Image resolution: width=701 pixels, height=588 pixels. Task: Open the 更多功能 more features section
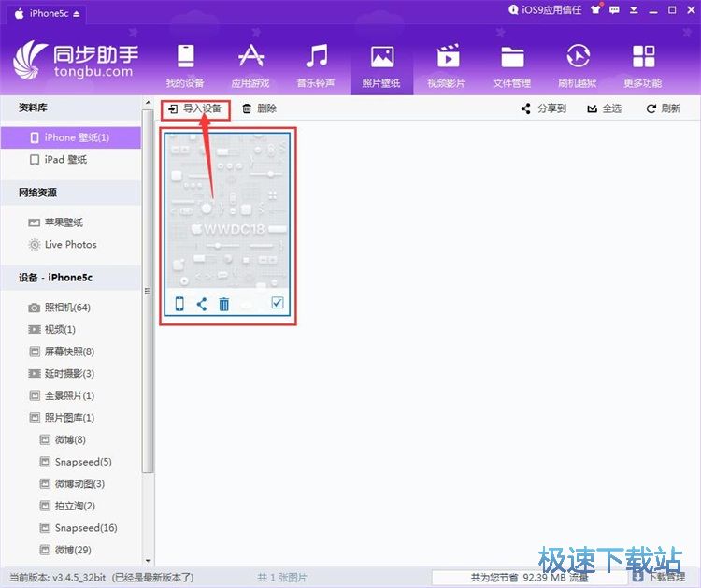pos(643,66)
